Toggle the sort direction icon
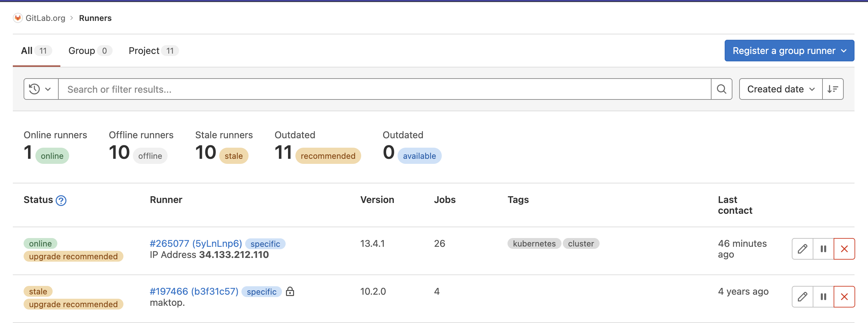 coord(833,89)
